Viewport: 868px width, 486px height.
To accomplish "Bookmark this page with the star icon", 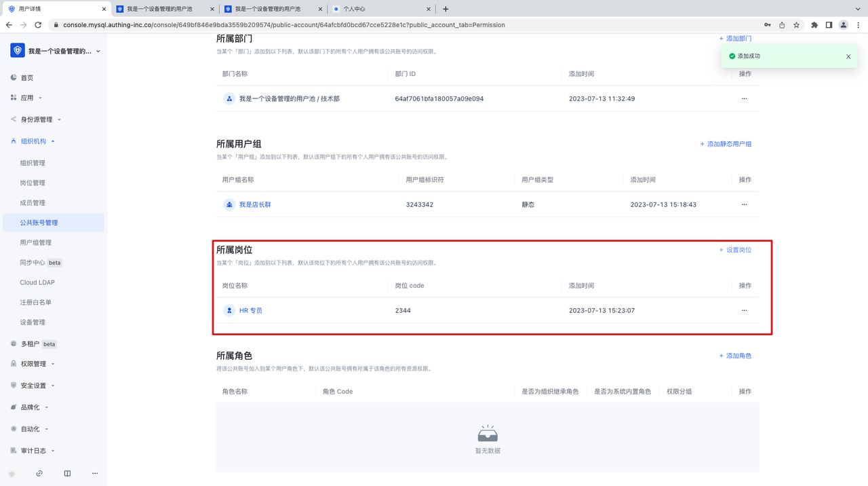I will (x=797, y=25).
